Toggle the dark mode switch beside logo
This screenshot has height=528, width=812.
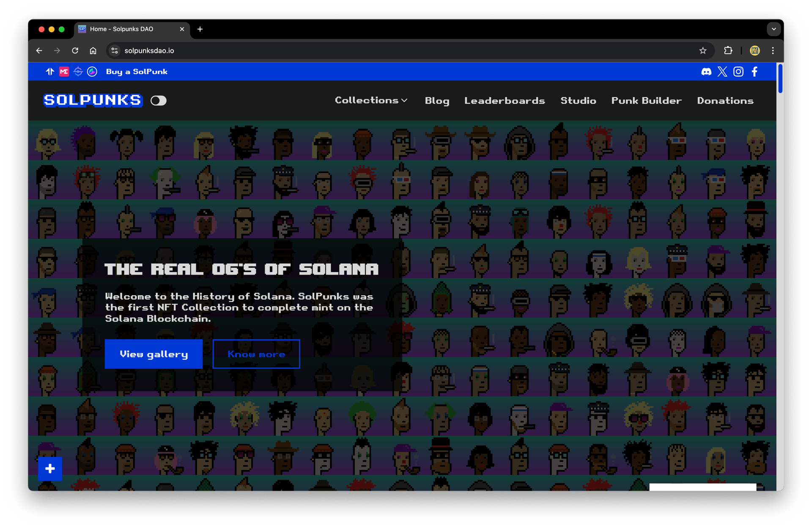coord(159,101)
